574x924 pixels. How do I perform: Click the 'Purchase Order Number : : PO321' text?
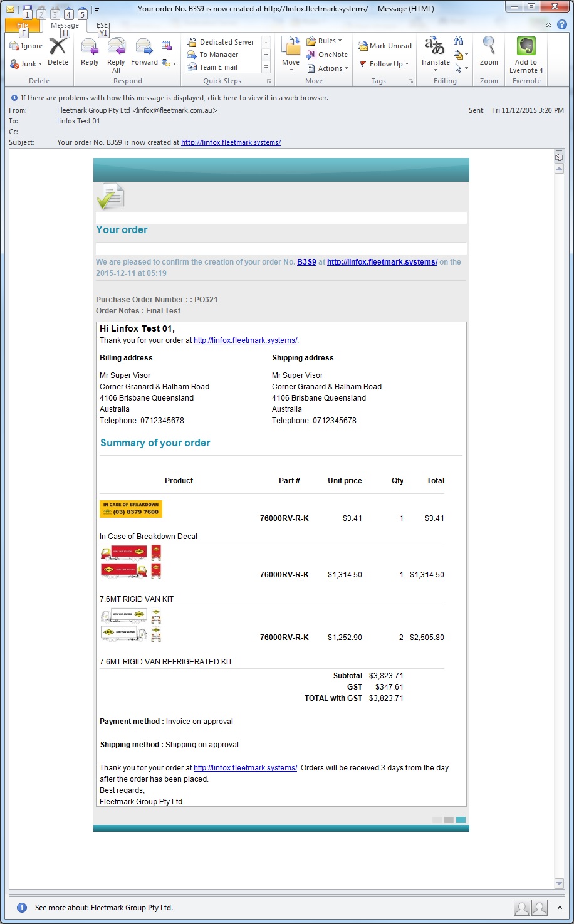pos(157,300)
